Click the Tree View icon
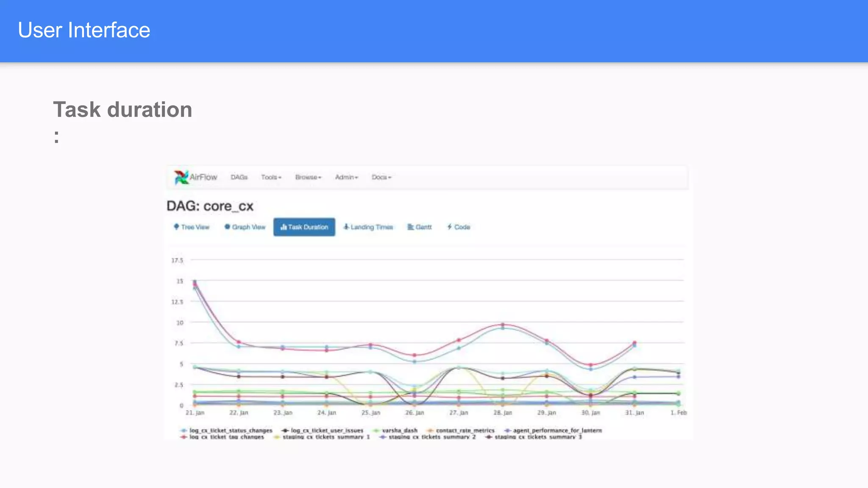The height and width of the screenshot is (488, 868). (176, 227)
